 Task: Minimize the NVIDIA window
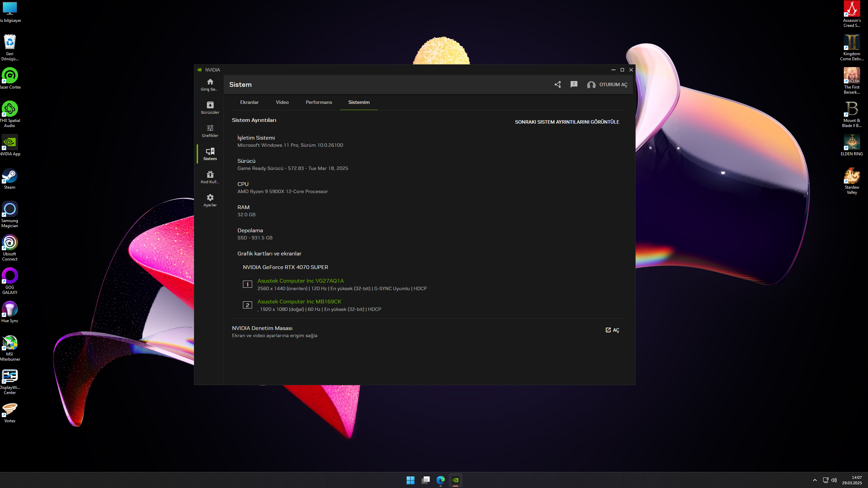[613, 70]
